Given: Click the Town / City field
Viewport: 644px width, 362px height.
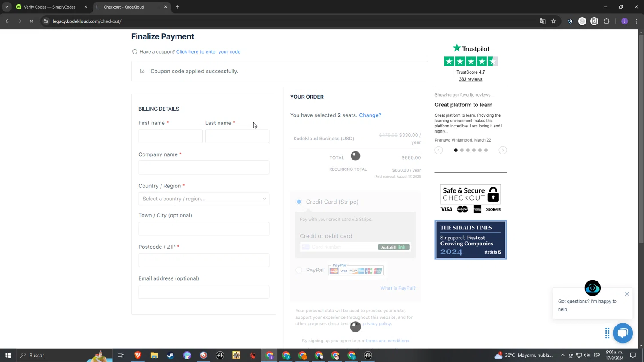Looking at the screenshot, I should coord(204,229).
